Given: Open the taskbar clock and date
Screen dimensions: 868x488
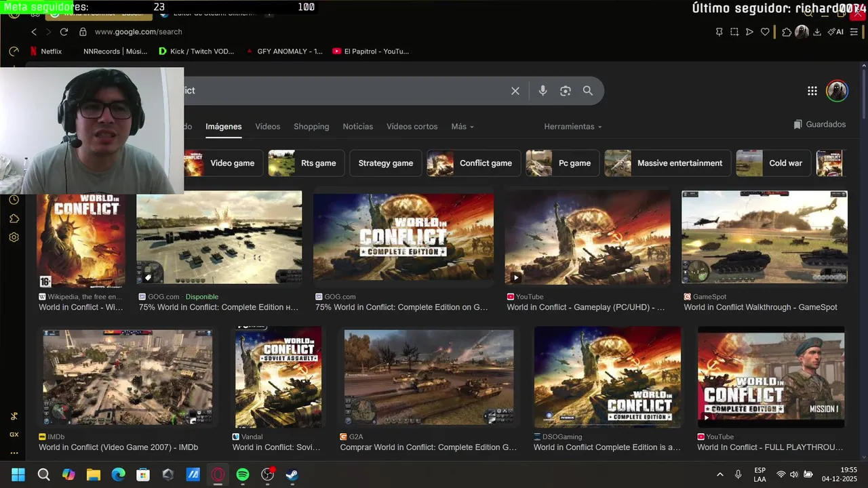Looking at the screenshot, I should (840, 474).
